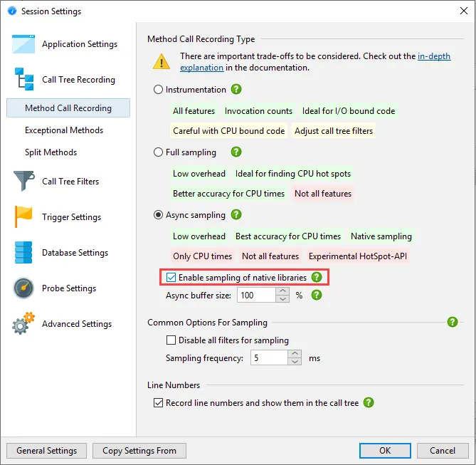The width and height of the screenshot is (476, 465).
Task: Select the Async sampling radio button
Action: (158, 215)
